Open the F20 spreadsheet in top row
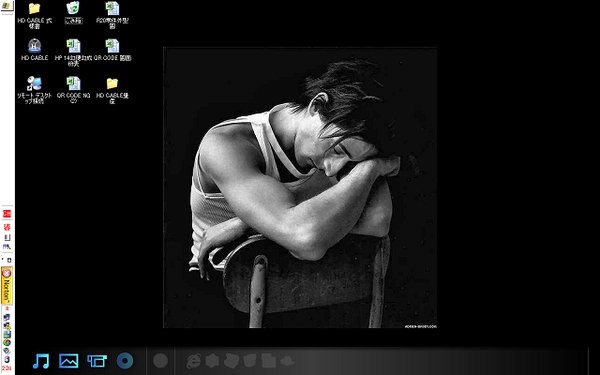Image resolution: width=600 pixels, height=375 pixels. [112, 15]
